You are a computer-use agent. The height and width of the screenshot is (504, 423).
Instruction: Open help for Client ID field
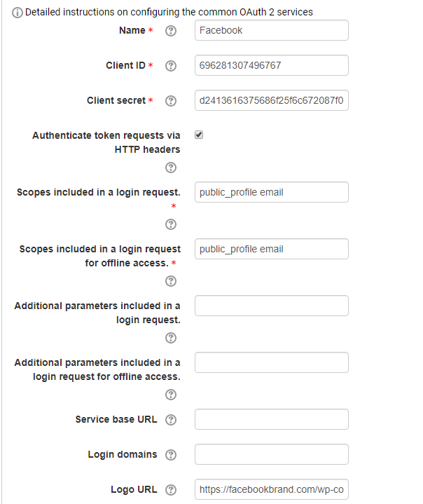(x=170, y=66)
